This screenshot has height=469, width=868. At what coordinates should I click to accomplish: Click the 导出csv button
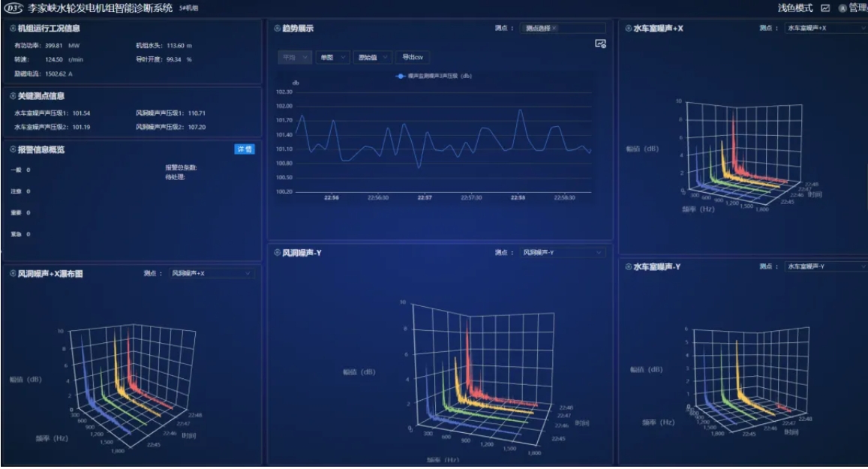pyautogui.click(x=412, y=57)
